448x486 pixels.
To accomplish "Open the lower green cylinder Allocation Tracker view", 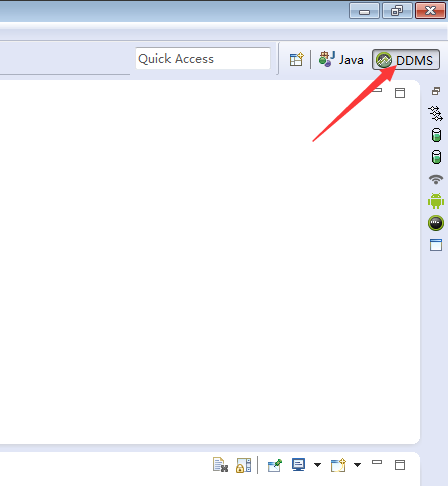I will point(436,157).
